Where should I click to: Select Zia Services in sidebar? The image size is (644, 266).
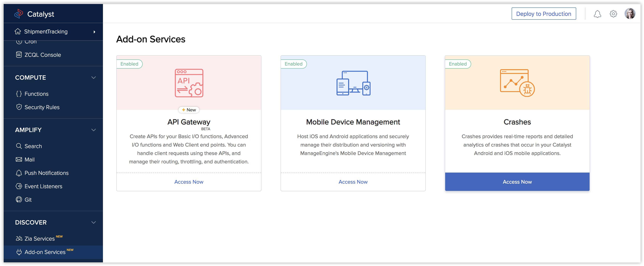point(39,238)
